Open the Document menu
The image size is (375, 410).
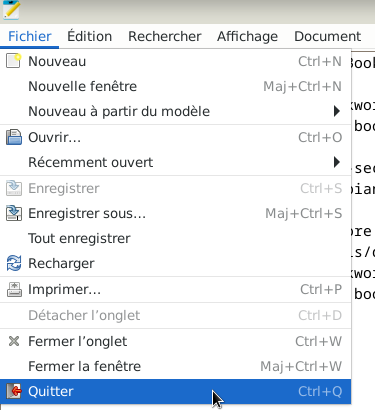(327, 36)
